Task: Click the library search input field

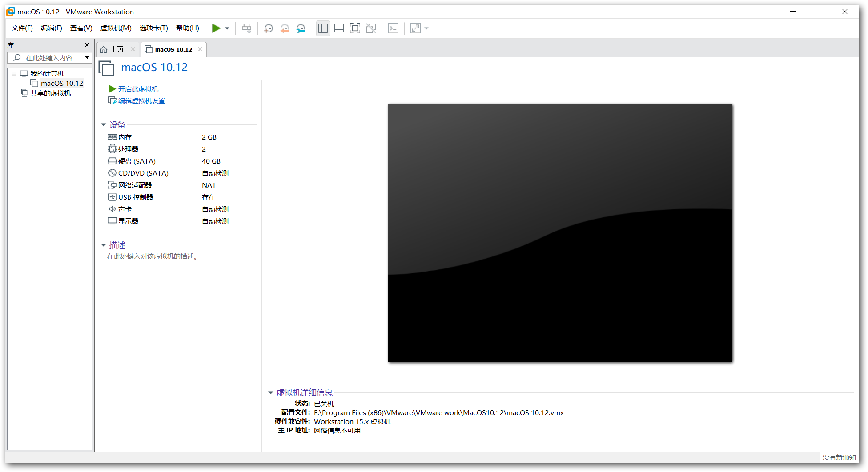Action: pyautogui.click(x=46, y=58)
